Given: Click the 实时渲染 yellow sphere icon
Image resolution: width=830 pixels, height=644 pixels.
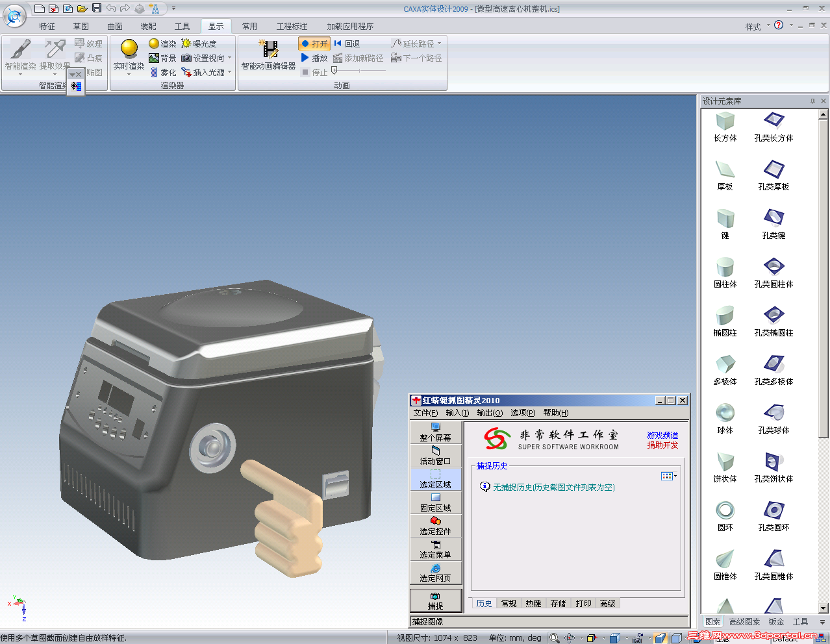Looking at the screenshot, I should coord(129,49).
